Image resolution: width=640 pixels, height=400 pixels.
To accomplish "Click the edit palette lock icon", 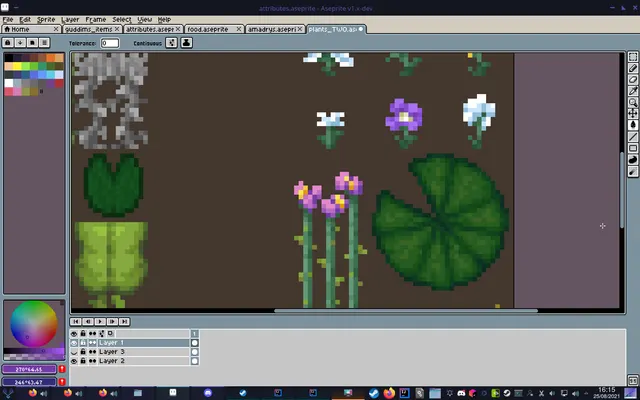I will tap(8, 42).
